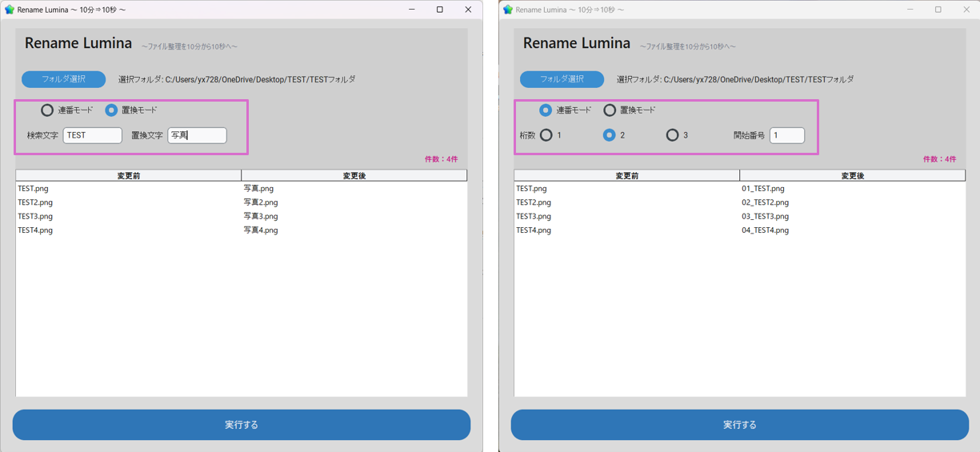Select 置換モード radio in the right window
Viewport: 980px width, 452px height.
coord(610,110)
